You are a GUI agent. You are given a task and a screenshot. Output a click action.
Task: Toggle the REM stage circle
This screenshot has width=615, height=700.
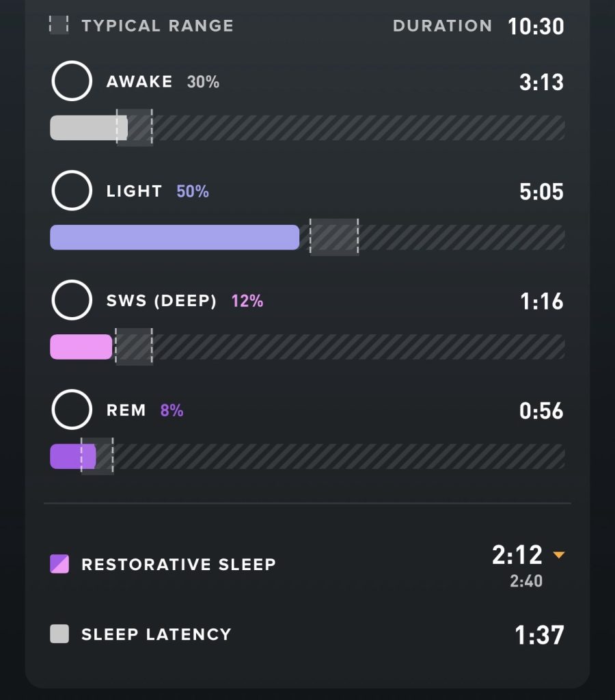click(72, 409)
